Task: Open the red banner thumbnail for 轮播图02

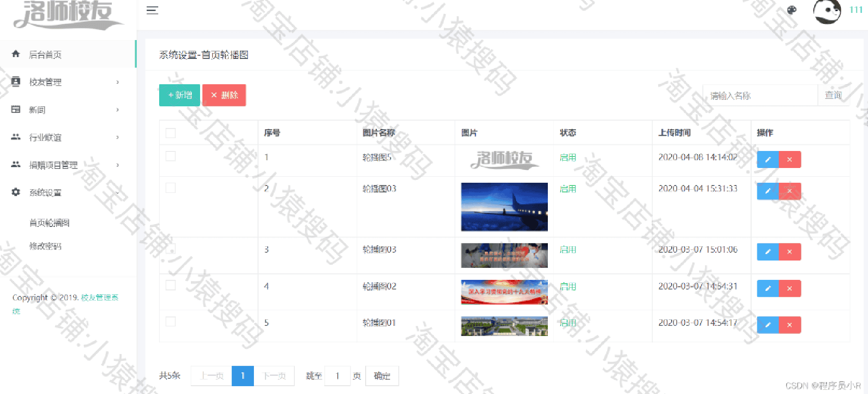Action: point(505,292)
